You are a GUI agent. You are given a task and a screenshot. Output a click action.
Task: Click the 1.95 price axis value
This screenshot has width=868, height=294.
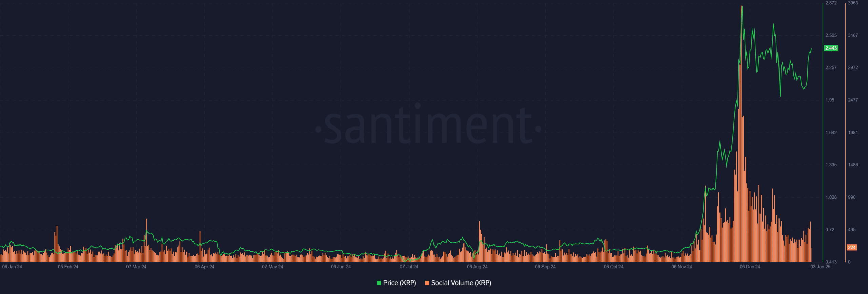(x=830, y=100)
